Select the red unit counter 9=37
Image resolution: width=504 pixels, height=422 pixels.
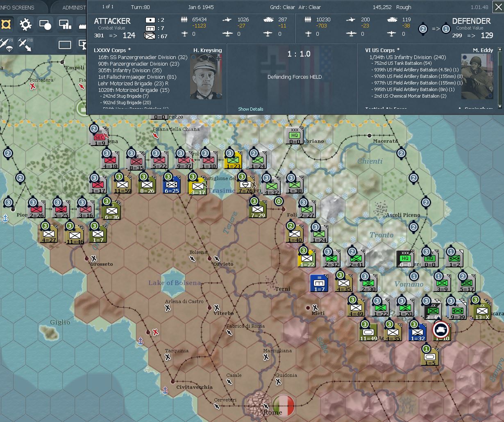click(x=184, y=160)
